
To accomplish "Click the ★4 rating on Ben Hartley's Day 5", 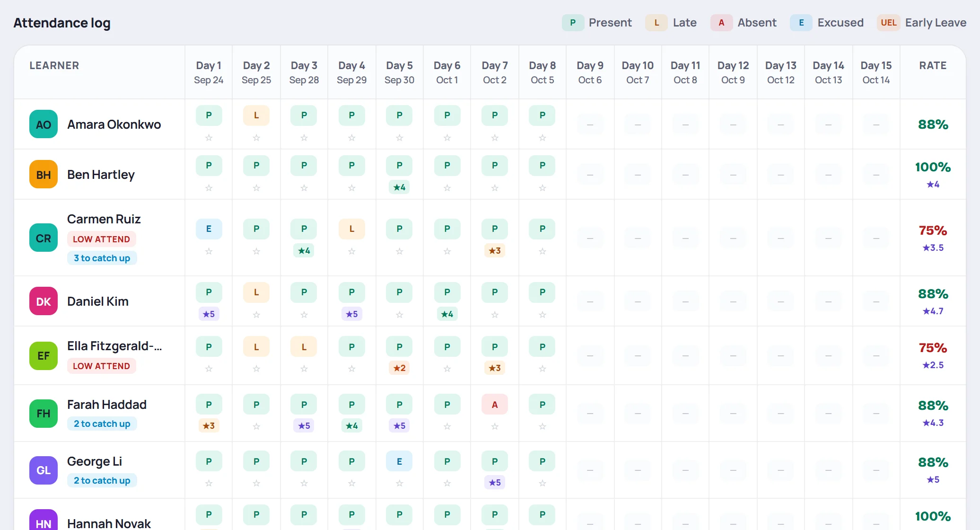I will (399, 187).
